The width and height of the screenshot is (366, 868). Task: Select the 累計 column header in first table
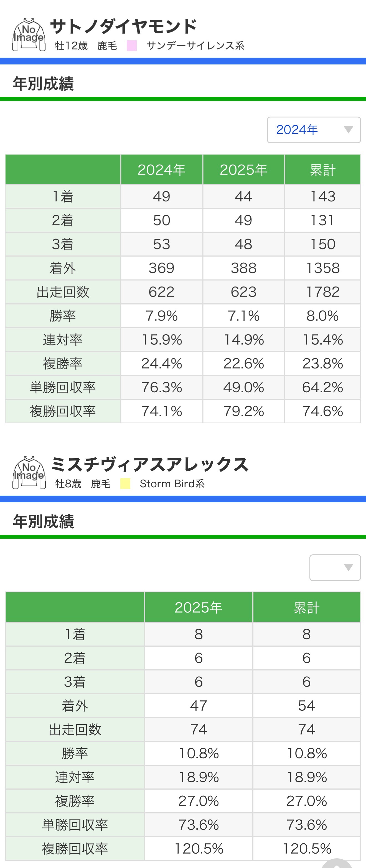click(x=322, y=170)
